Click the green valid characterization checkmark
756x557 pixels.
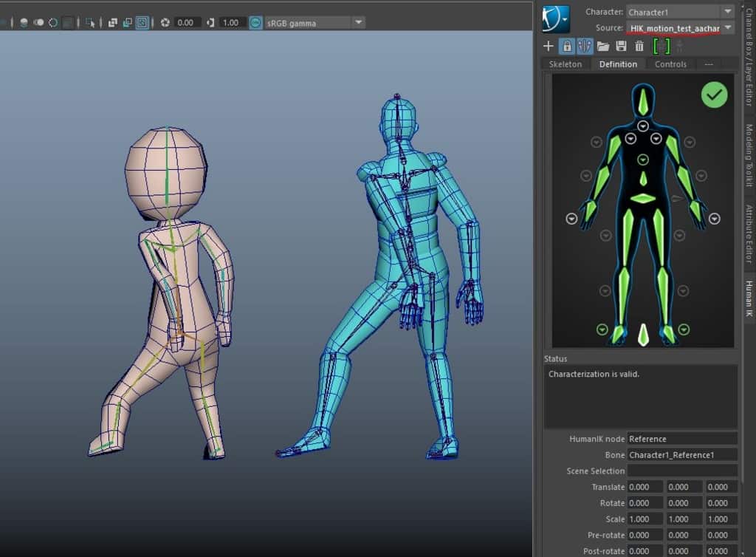(714, 95)
